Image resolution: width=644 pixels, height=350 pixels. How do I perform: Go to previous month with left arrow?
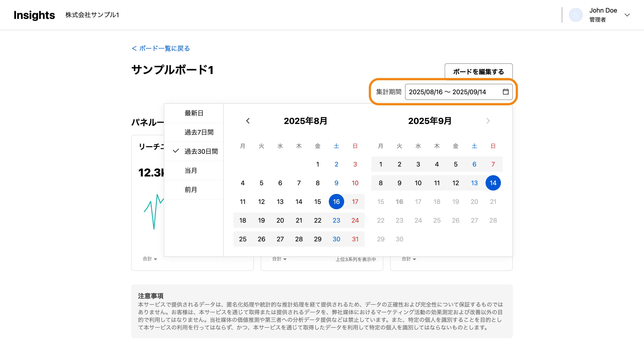(x=248, y=121)
